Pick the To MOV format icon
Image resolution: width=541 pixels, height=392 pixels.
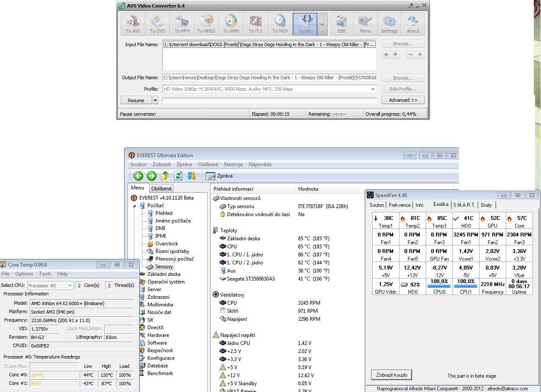[x=280, y=24]
